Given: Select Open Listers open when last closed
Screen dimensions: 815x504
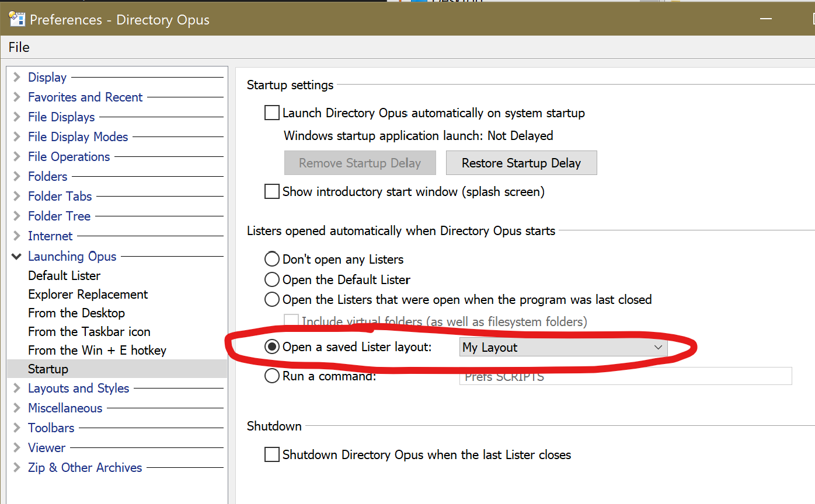Looking at the screenshot, I should 272,300.
